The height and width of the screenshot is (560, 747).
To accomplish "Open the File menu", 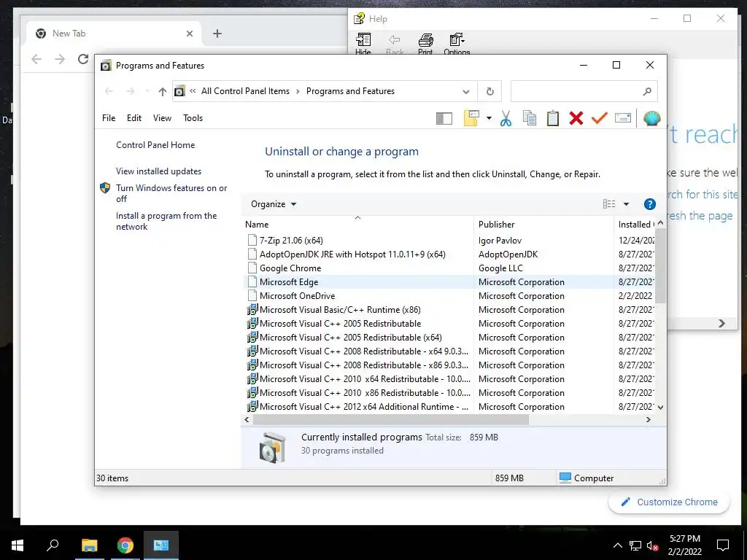I will (x=109, y=118).
